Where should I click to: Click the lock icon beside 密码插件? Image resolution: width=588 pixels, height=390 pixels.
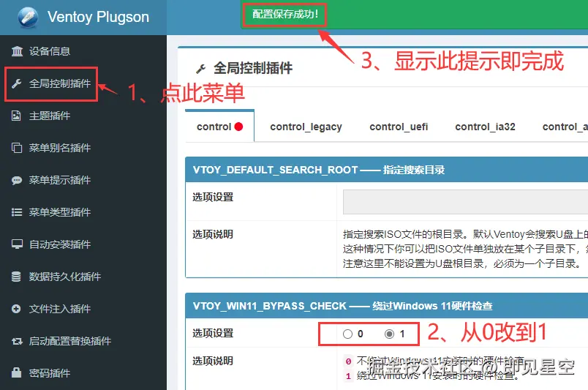click(16, 372)
